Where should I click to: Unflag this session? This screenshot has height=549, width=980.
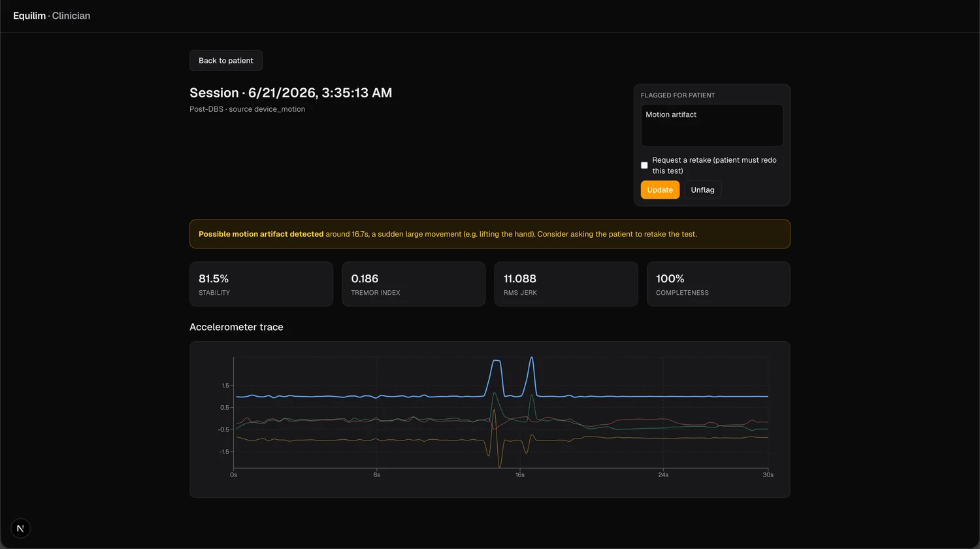[702, 190]
